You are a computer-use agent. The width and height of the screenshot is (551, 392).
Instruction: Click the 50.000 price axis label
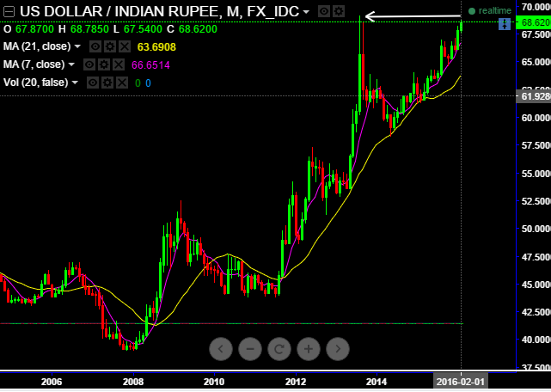click(536, 229)
